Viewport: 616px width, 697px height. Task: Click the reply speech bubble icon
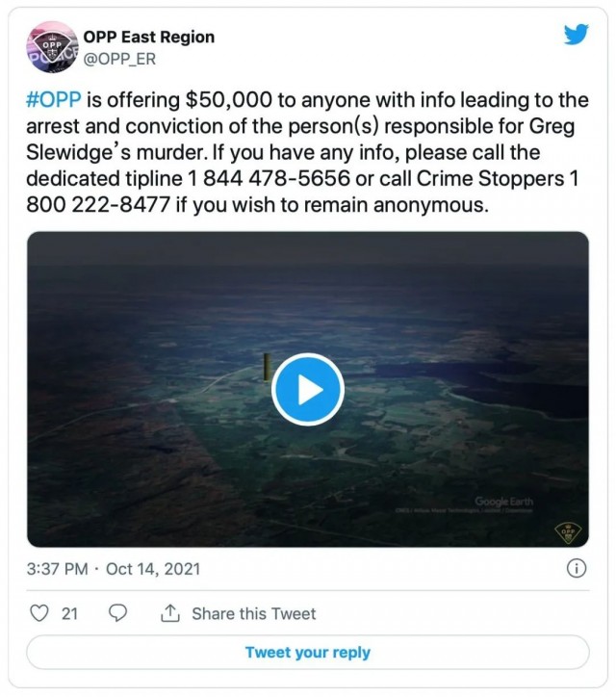[118, 613]
